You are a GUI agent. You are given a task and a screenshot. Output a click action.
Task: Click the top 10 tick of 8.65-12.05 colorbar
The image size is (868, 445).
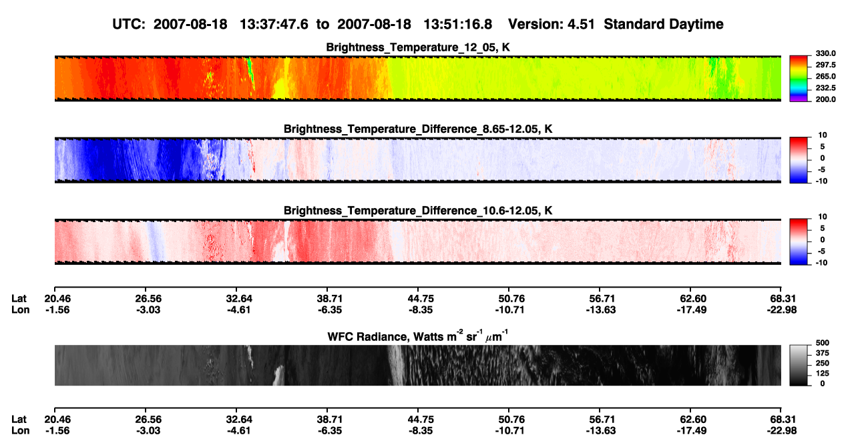click(x=822, y=135)
